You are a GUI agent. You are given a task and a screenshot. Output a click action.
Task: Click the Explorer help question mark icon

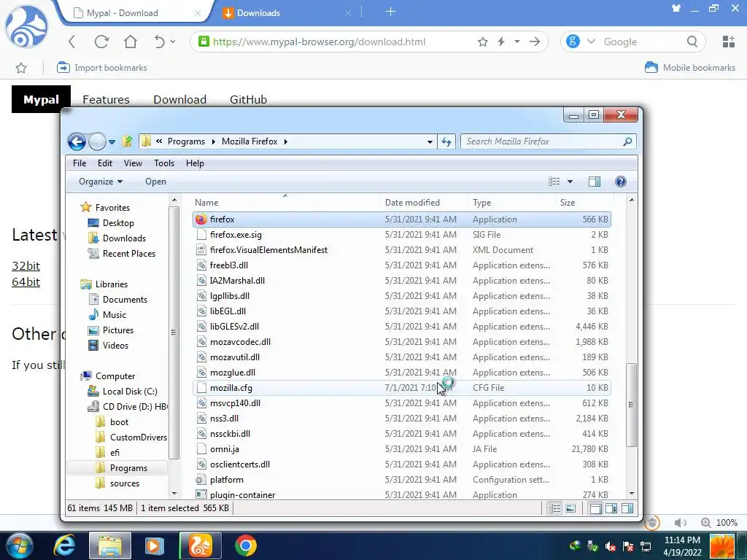point(620,182)
